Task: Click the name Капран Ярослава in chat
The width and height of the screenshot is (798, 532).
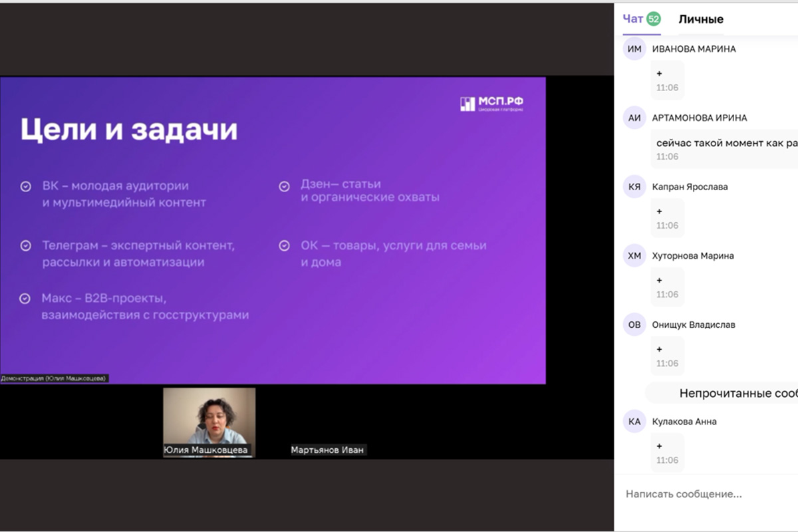Action: point(690,187)
